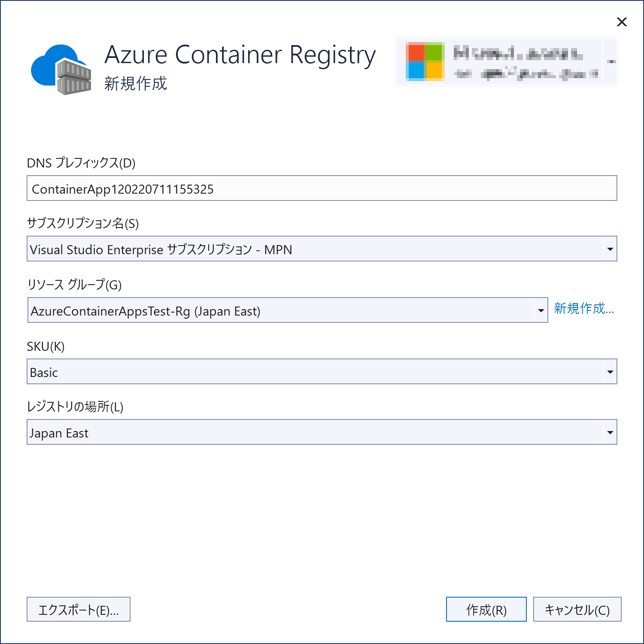Click the 新規作成 subtitle under title
The image size is (644, 644).
coord(136,83)
